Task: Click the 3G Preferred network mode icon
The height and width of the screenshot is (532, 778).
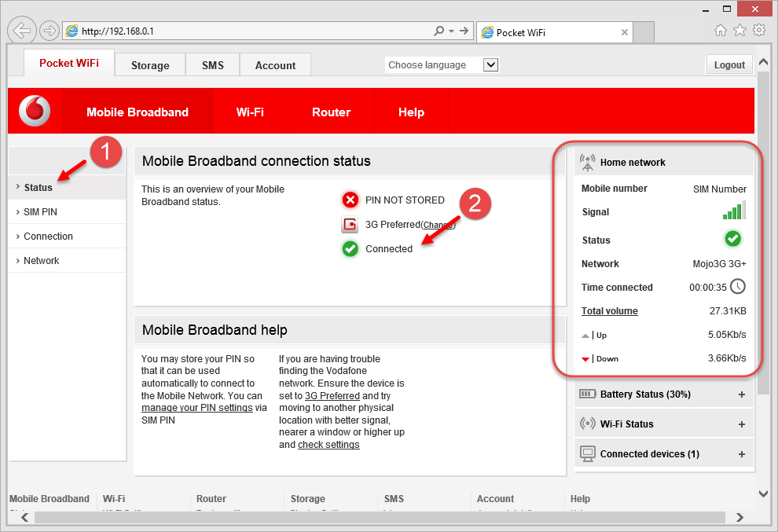Action: pos(350,224)
